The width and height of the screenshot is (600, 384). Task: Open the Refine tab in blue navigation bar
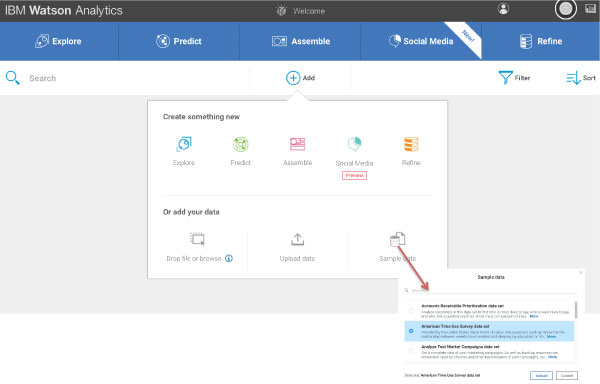point(541,41)
